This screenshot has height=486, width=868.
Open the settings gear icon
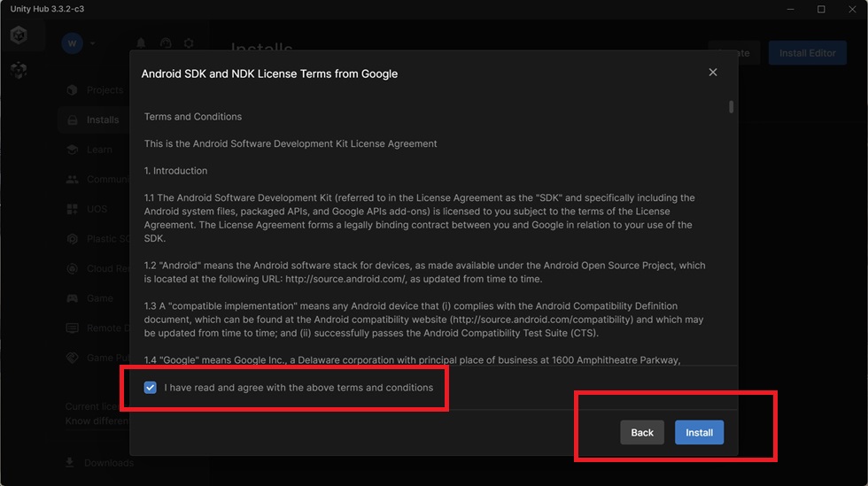point(189,43)
